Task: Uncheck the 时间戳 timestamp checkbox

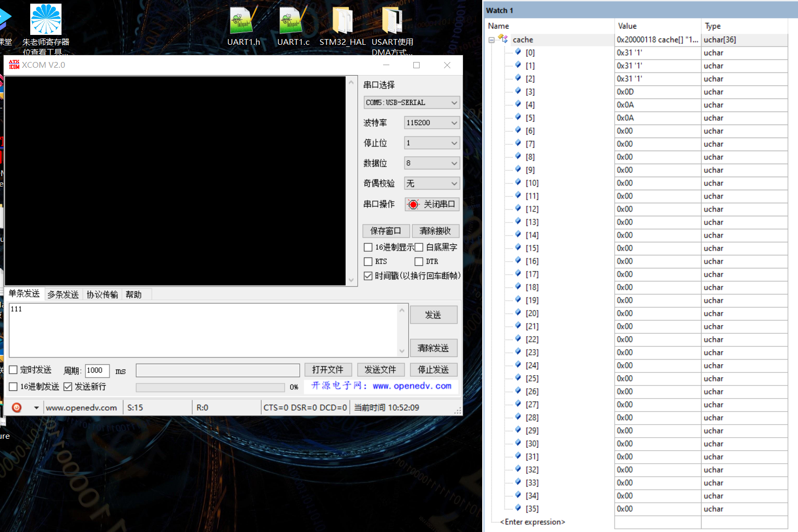Action: coord(368,276)
